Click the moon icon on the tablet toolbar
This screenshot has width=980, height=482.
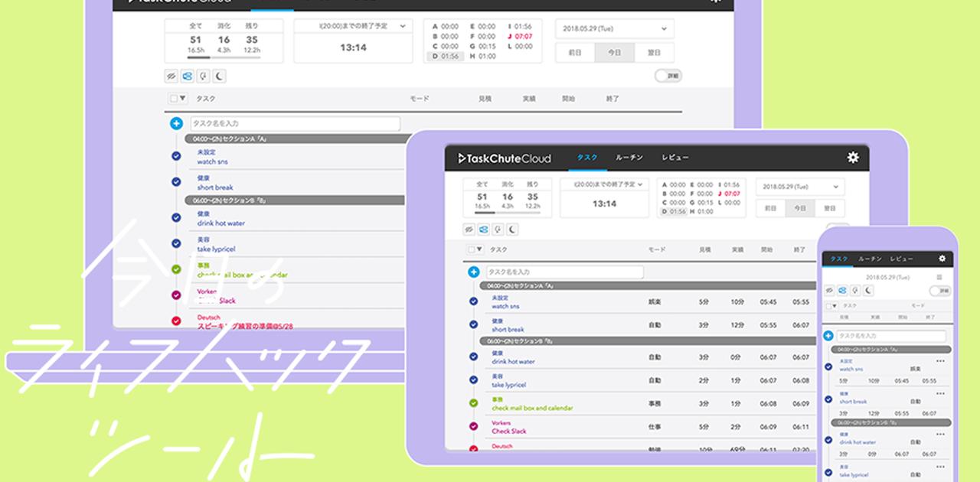(x=513, y=230)
